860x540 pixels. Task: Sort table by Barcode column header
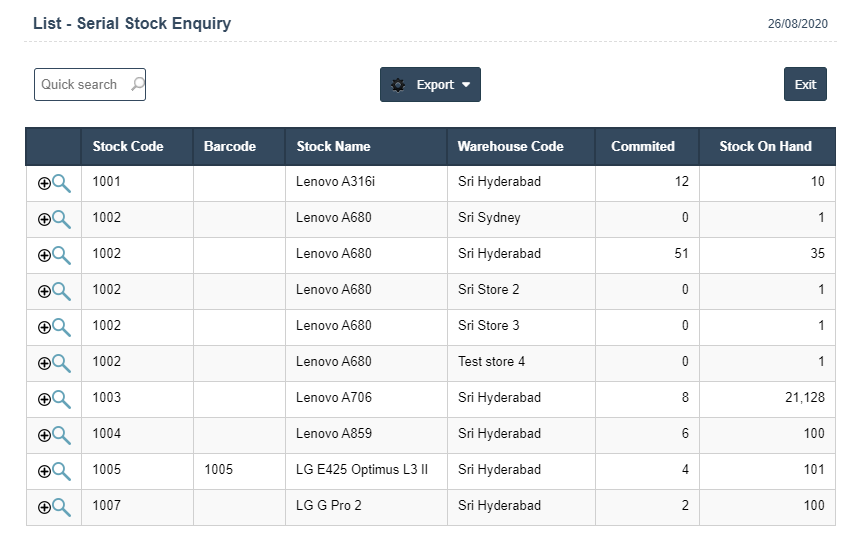pyautogui.click(x=230, y=146)
